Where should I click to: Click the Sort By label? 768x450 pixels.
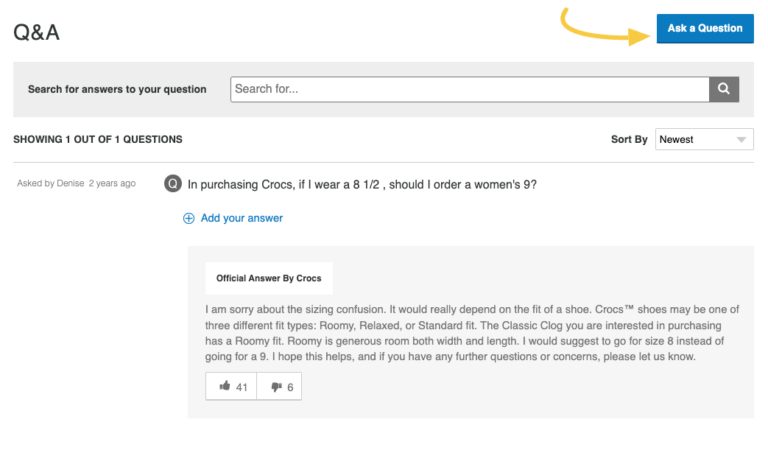click(629, 140)
